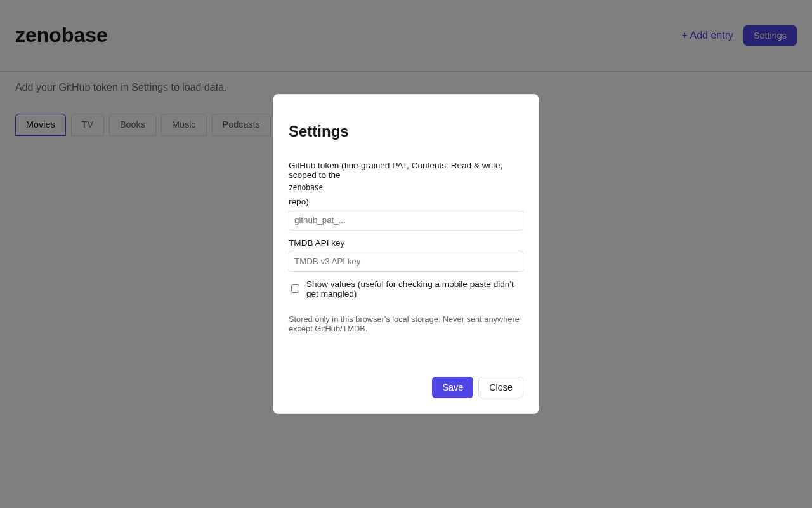Screen dimensions: 812x508
Task: Go to the Podcasts tab
Action: [x=241, y=124]
